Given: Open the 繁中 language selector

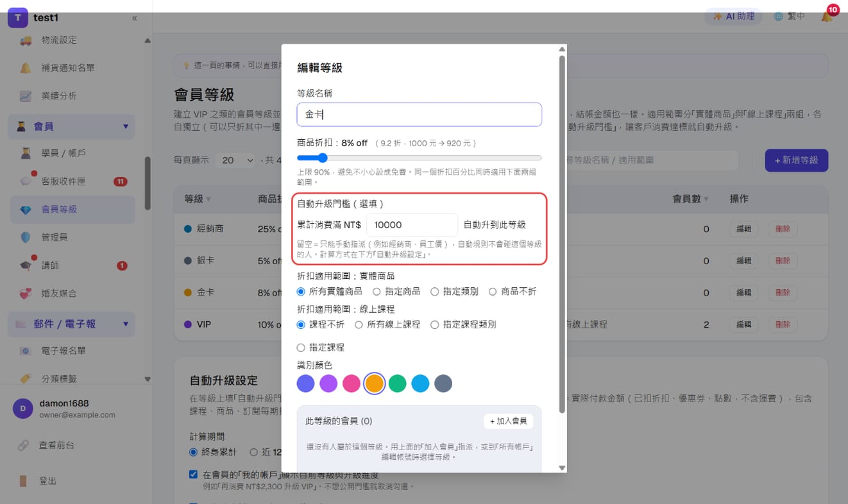Looking at the screenshot, I should pos(790,17).
